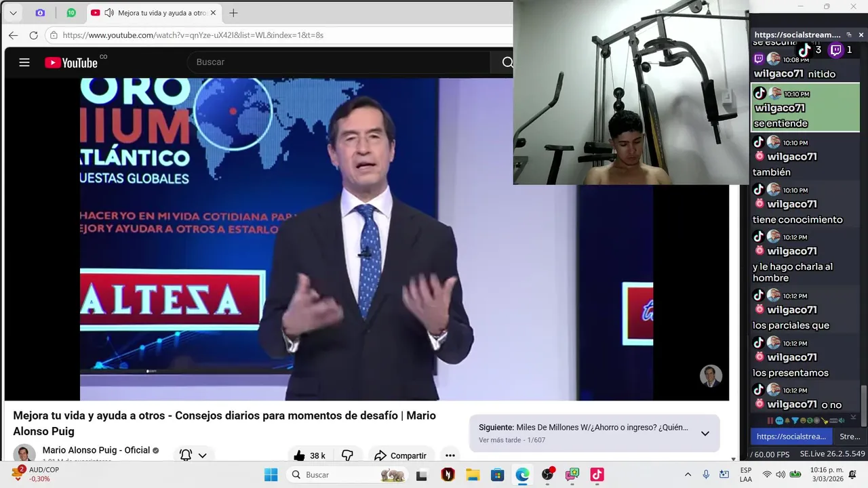Screen dimensions: 868x488
Task: Click the blue funnel filter dock icon
Action: click(795, 421)
